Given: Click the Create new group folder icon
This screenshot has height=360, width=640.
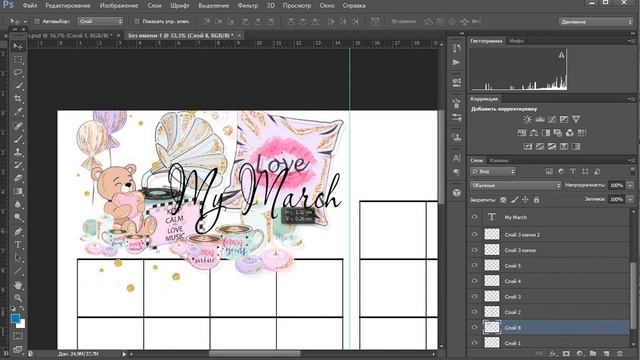Looking at the screenshot, I should tap(593, 353).
